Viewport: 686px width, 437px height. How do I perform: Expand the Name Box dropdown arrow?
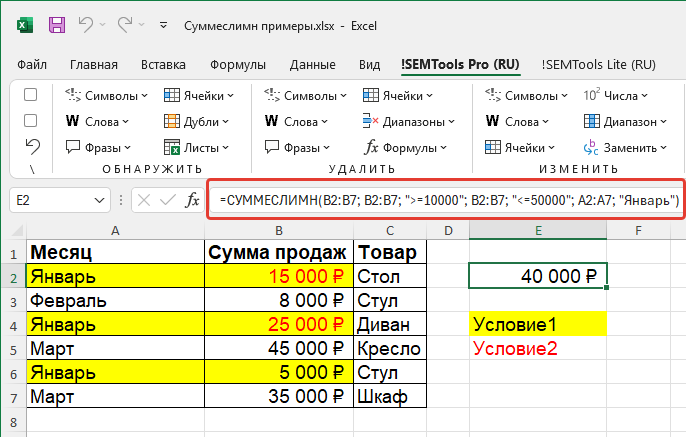coord(99,200)
